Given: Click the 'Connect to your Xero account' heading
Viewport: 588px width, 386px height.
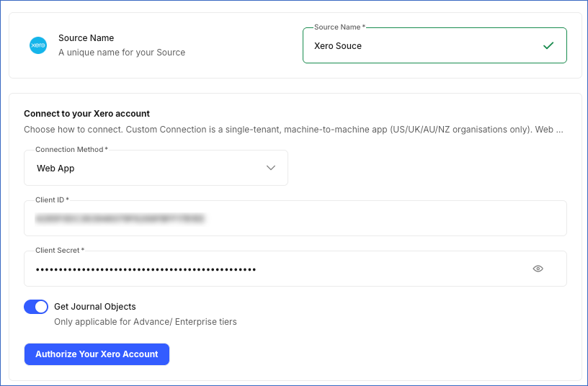Looking at the screenshot, I should tap(86, 114).
